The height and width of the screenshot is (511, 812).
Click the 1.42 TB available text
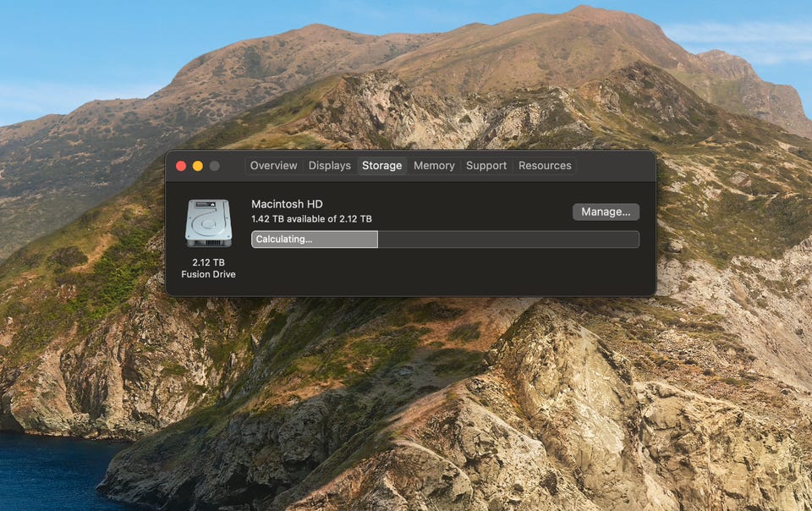click(x=311, y=219)
